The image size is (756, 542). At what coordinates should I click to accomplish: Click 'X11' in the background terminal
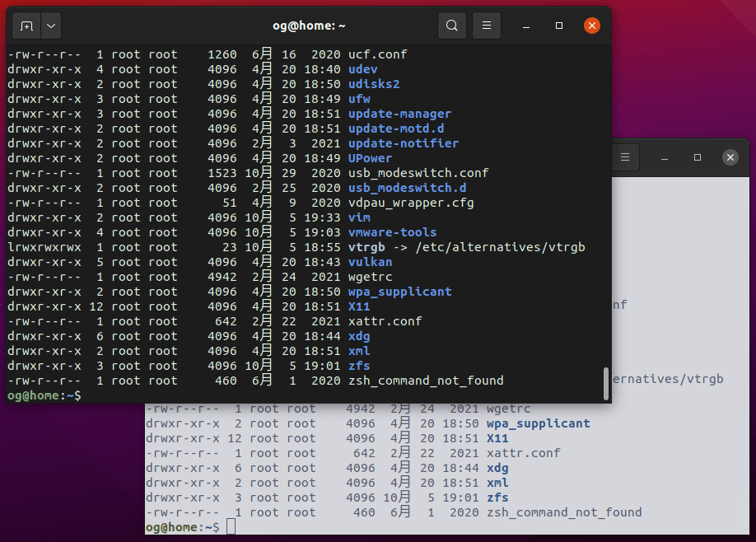pyautogui.click(x=497, y=439)
